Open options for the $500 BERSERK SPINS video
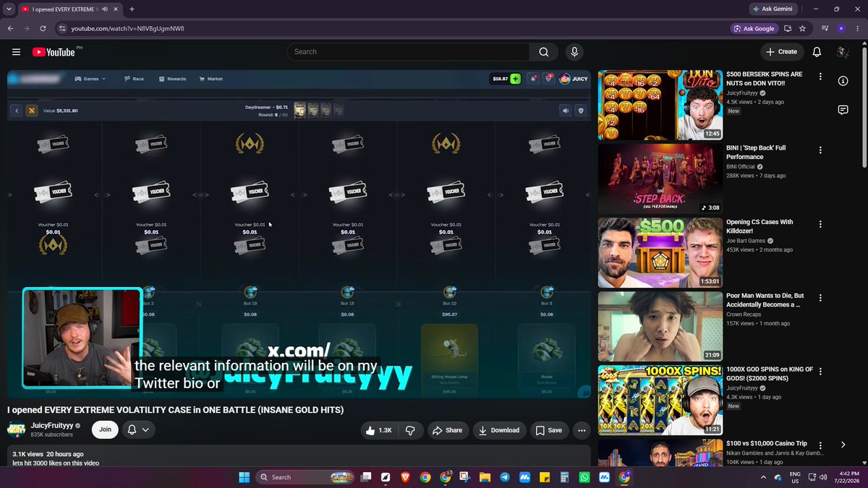Screen dimensions: 868x488 click(820, 77)
